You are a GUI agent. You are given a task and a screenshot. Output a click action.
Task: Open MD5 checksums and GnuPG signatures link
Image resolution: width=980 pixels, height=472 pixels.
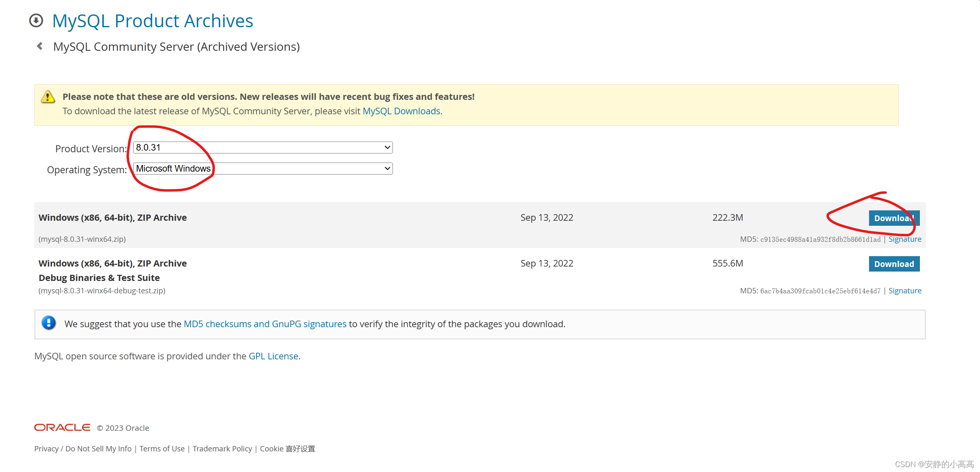[x=265, y=324]
